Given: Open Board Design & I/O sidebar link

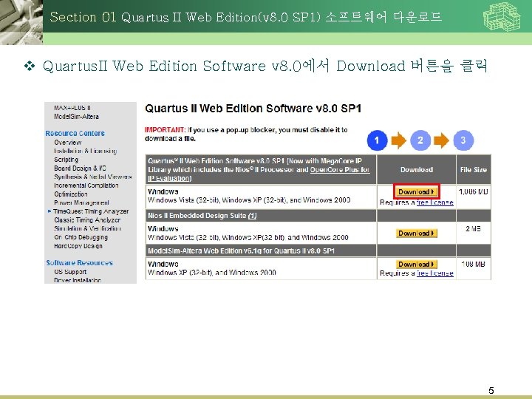Looking at the screenshot, I should (80, 168).
